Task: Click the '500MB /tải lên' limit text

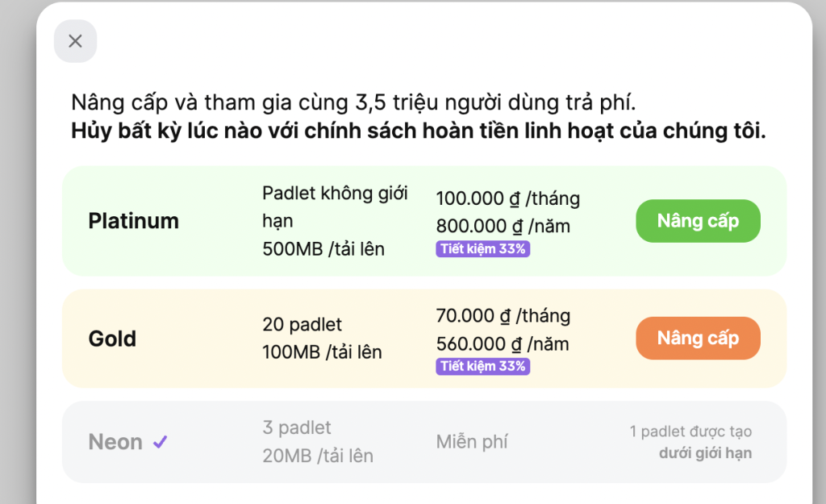Action: [325, 248]
